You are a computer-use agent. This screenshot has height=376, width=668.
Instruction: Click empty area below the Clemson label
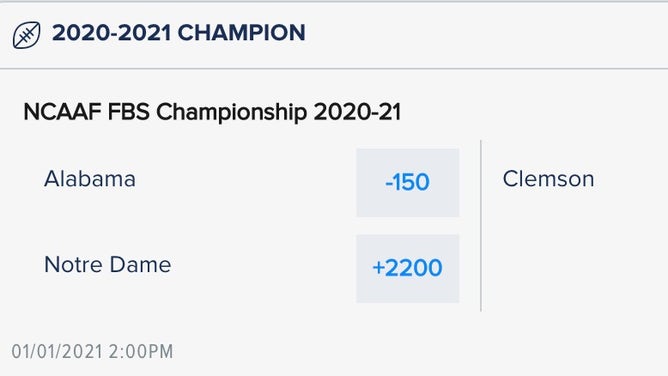(571, 255)
